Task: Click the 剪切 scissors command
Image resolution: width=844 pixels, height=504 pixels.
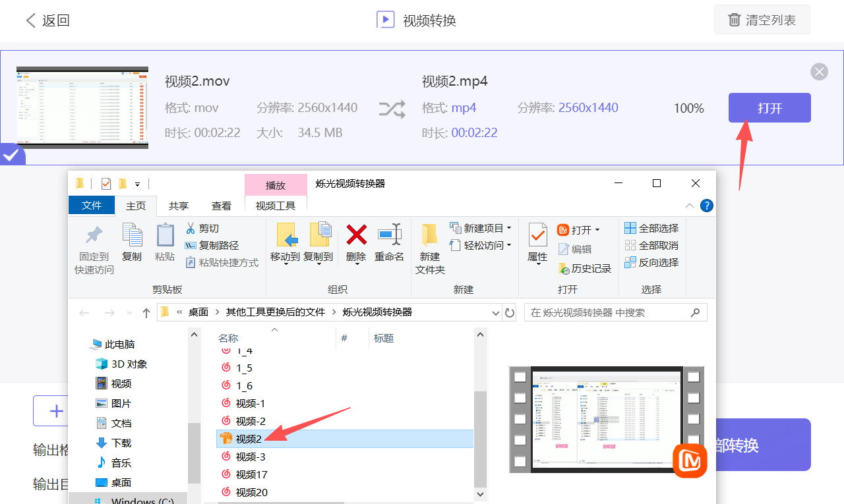Action: [x=202, y=228]
